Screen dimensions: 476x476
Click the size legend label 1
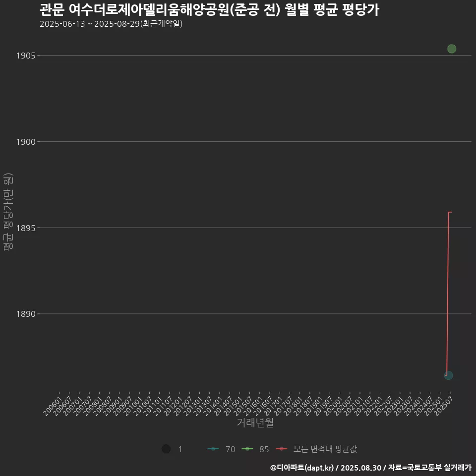click(180, 449)
